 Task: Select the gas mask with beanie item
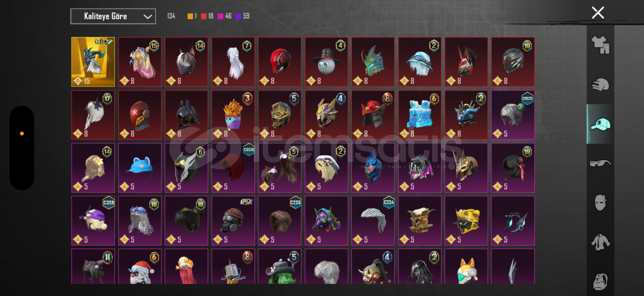(x=233, y=221)
